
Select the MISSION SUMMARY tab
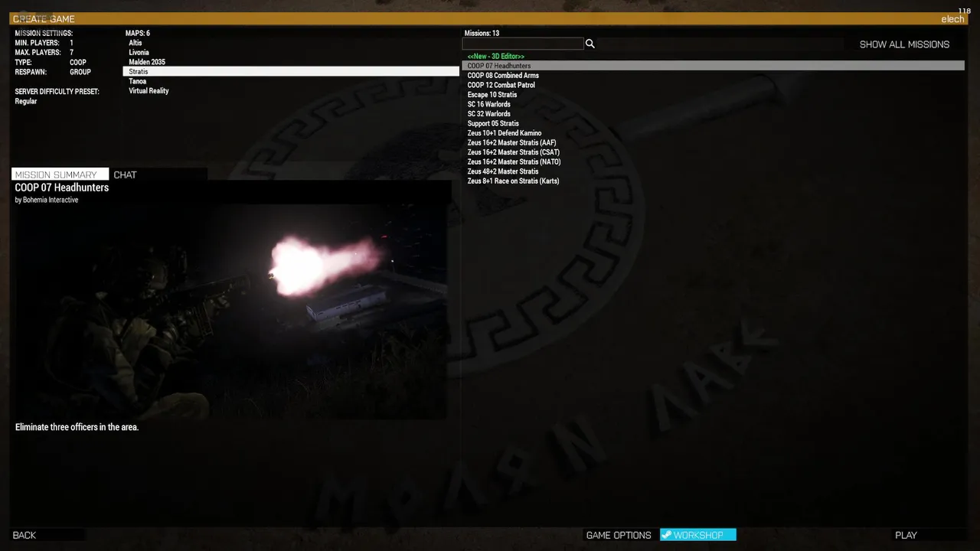coord(60,174)
